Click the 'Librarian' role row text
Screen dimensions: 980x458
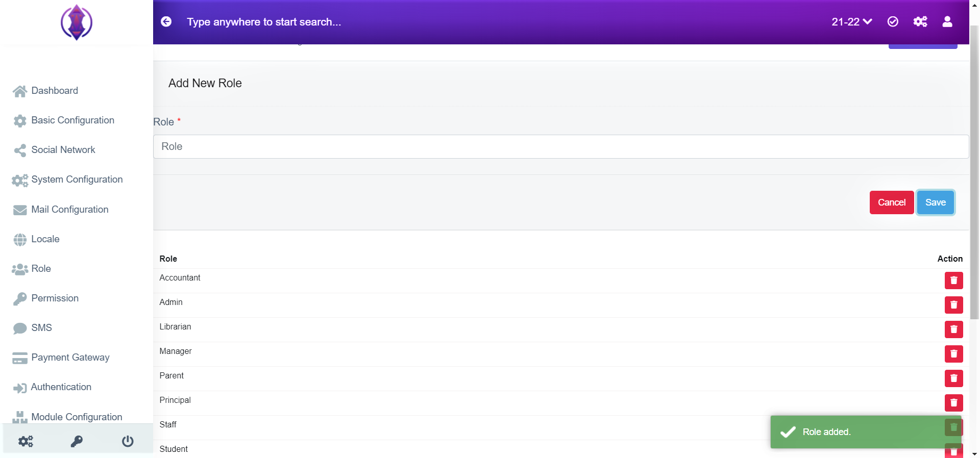[175, 326]
